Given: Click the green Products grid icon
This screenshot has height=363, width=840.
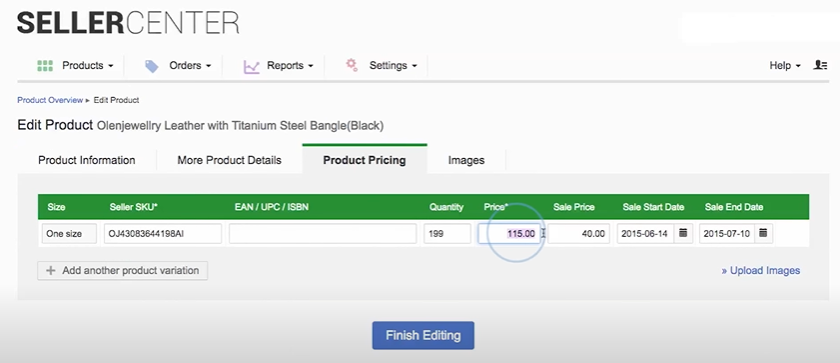Looking at the screenshot, I should click(45, 66).
